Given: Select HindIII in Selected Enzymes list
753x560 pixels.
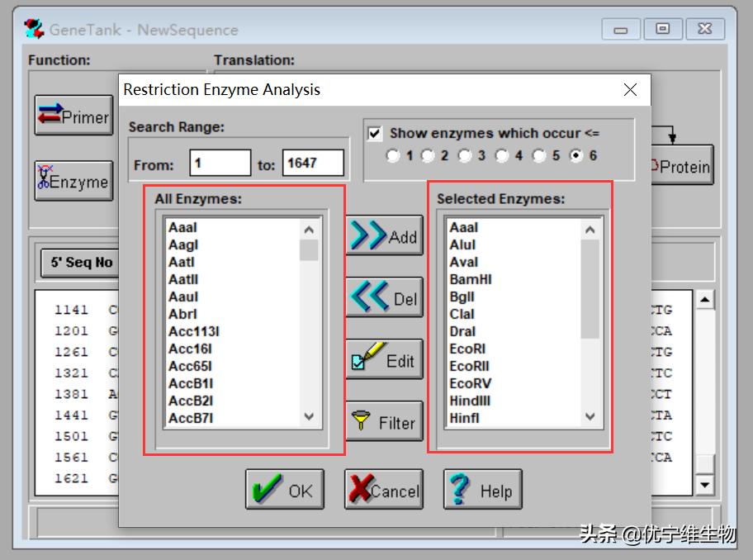Looking at the screenshot, I should [470, 401].
